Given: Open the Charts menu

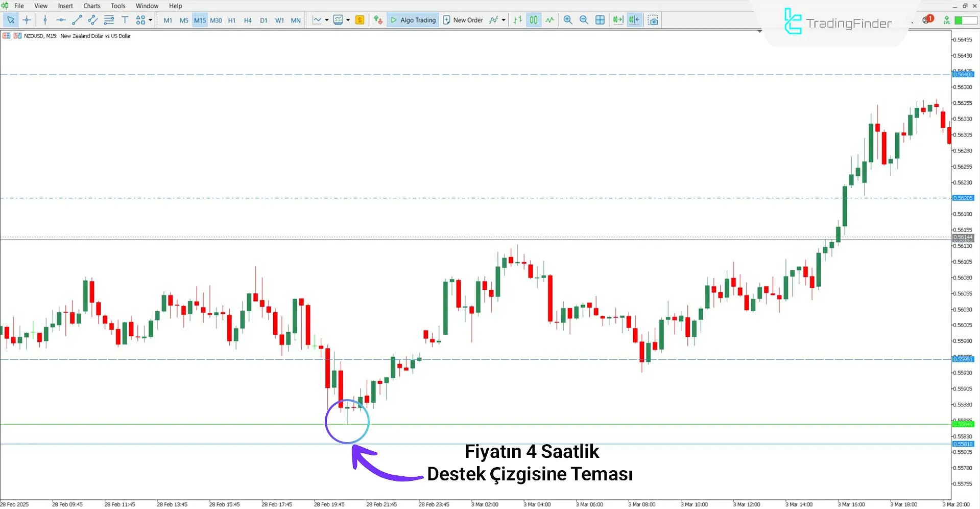Looking at the screenshot, I should [91, 6].
